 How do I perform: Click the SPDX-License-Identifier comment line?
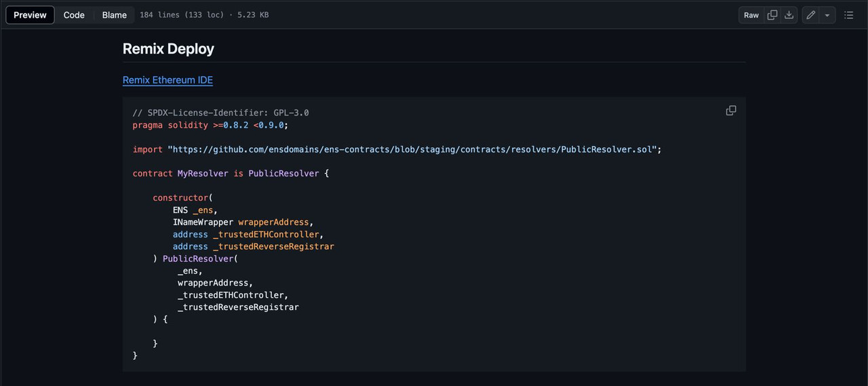(220, 113)
